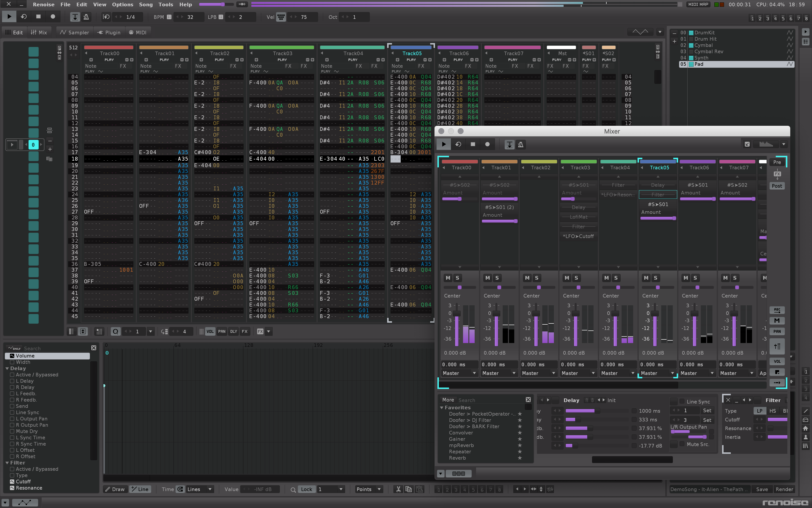812x508 pixels.
Task: Click the Lock zoom button
Action: [306, 489]
